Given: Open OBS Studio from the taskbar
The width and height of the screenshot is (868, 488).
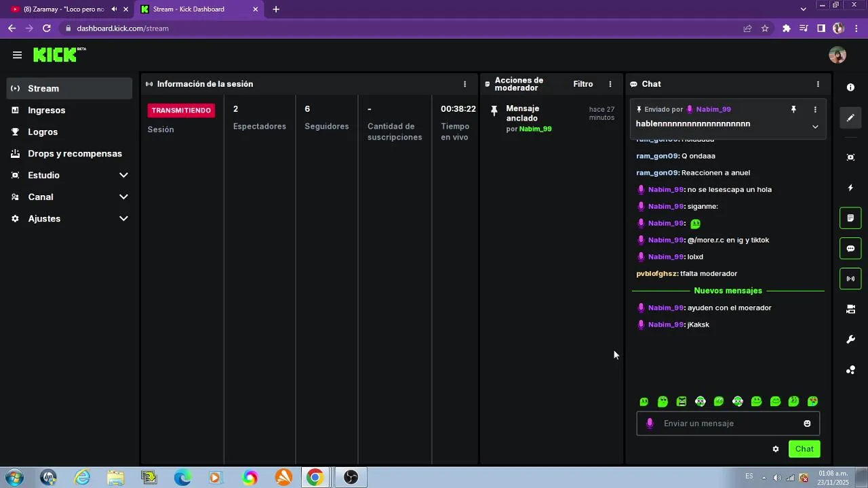Looking at the screenshot, I should [351, 477].
